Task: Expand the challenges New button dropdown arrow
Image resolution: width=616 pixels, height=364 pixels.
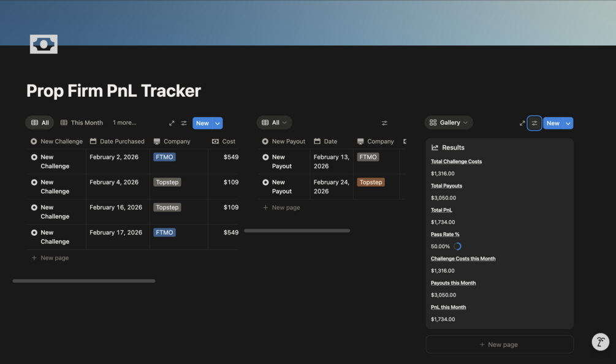Action: pos(218,123)
